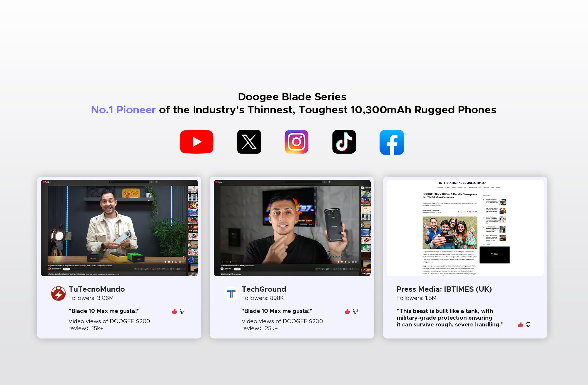
Task: Click the TuTecnoMundo channel avatar
Action: (58, 293)
